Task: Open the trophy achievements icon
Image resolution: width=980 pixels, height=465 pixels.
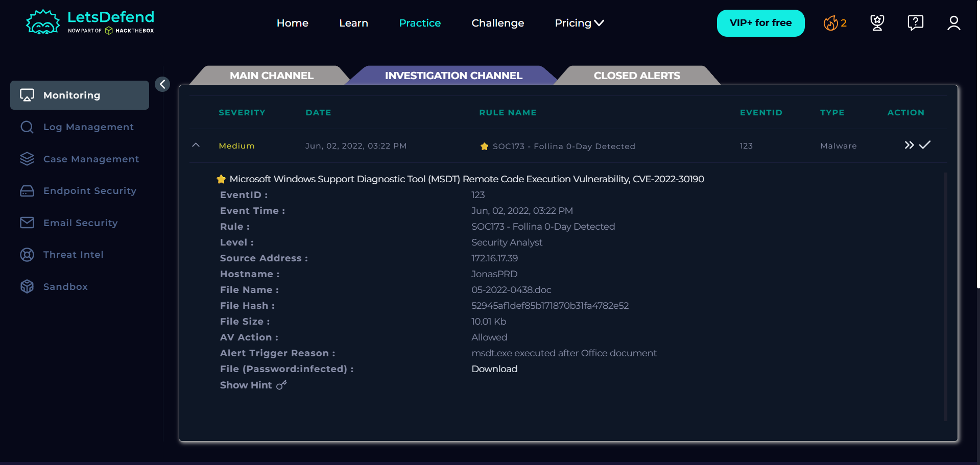Action: click(877, 23)
